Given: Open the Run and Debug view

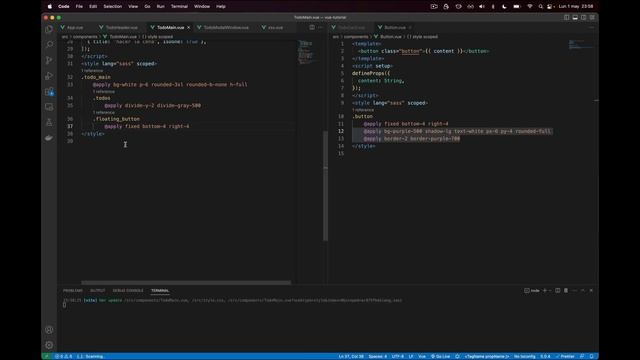Looking at the screenshot, I should (49, 76).
